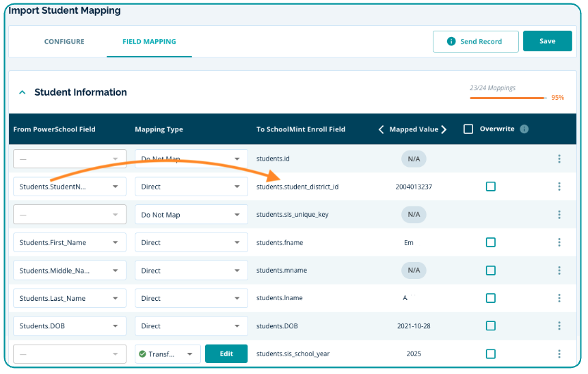Click the Overwrite info icon
This screenshot has height=374, width=588.
pos(524,129)
